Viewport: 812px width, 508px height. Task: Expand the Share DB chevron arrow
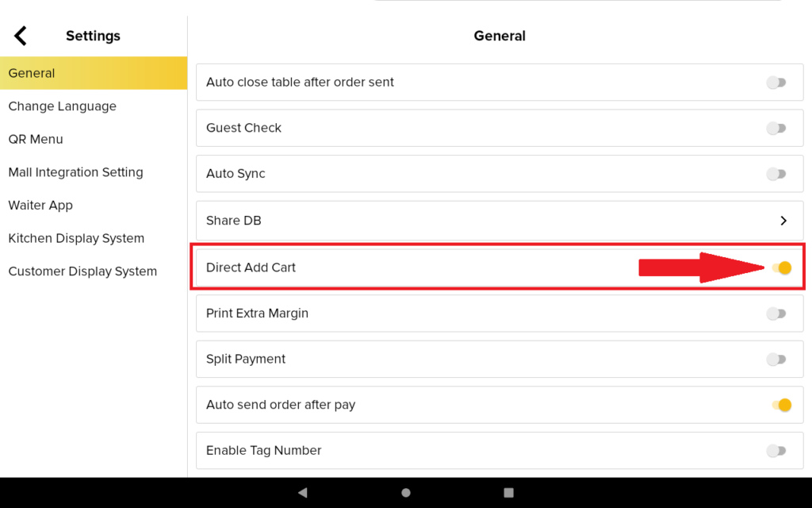point(783,221)
